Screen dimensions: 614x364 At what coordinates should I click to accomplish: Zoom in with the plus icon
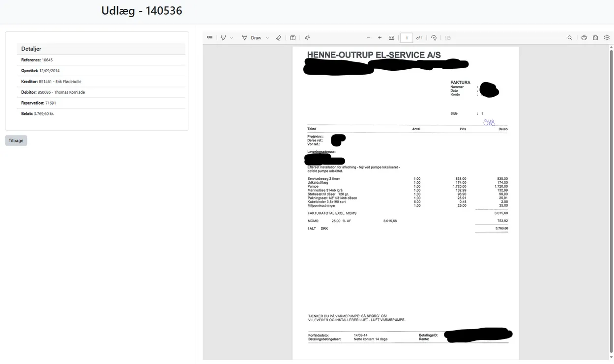tap(380, 38)
